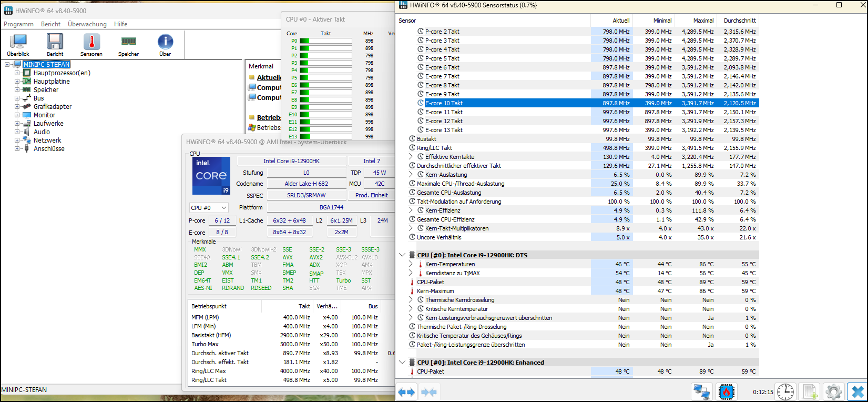Click clock icon beside Uncore Verhältnis
868x402 pixels.
point(412,237)
